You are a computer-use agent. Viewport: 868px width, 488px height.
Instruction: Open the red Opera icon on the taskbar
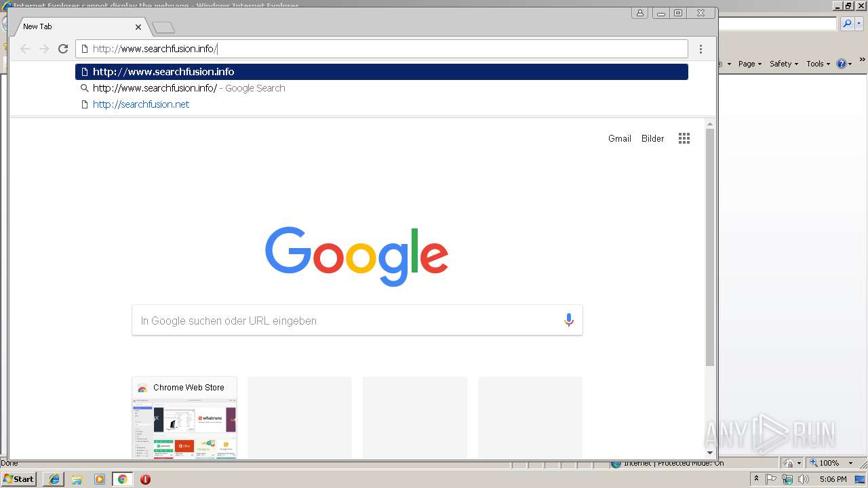[x=145, y=479]
